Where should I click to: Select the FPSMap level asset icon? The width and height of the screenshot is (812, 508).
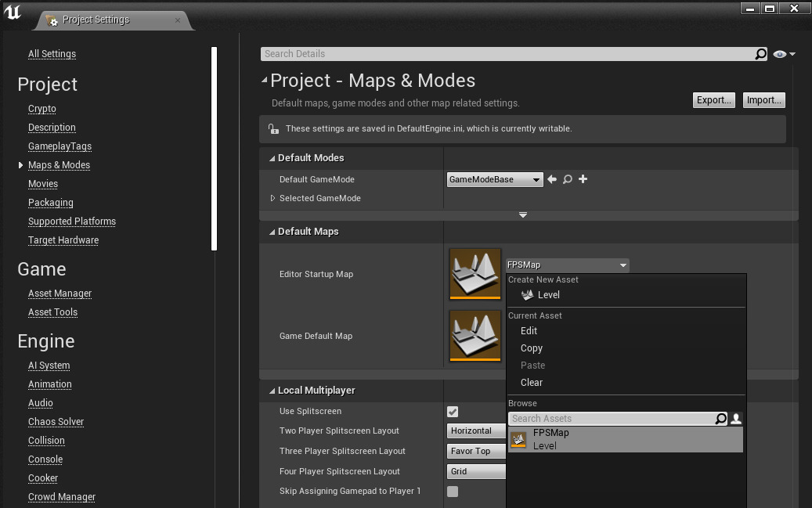point(518,439)
